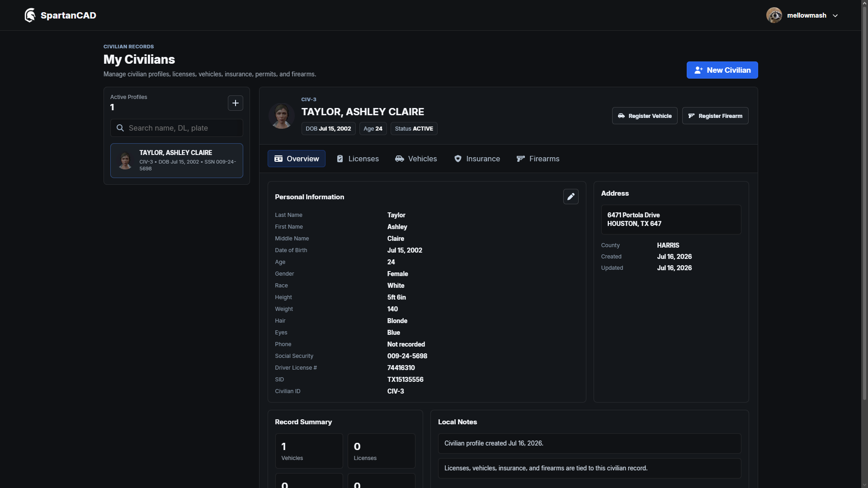The height and width of the screenshot is (488, 868).
Task: Open the Licenses tab
Action: [x=358, y=159]
